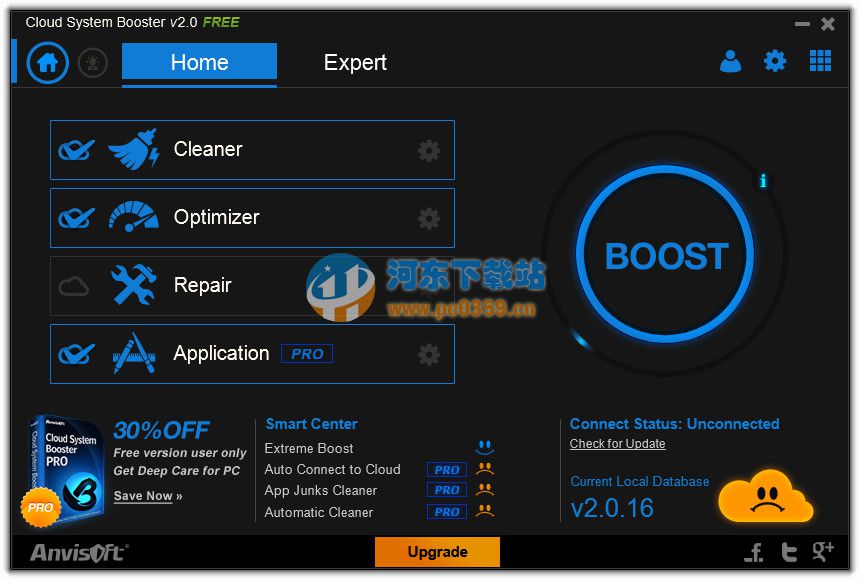Open the apps grid icon

[x=820, y=61]
